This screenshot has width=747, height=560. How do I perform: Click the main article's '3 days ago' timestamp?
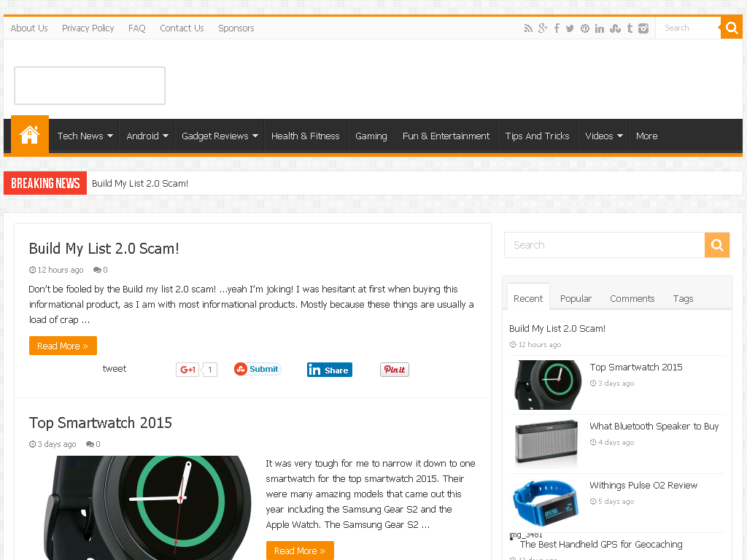(53, 444)
